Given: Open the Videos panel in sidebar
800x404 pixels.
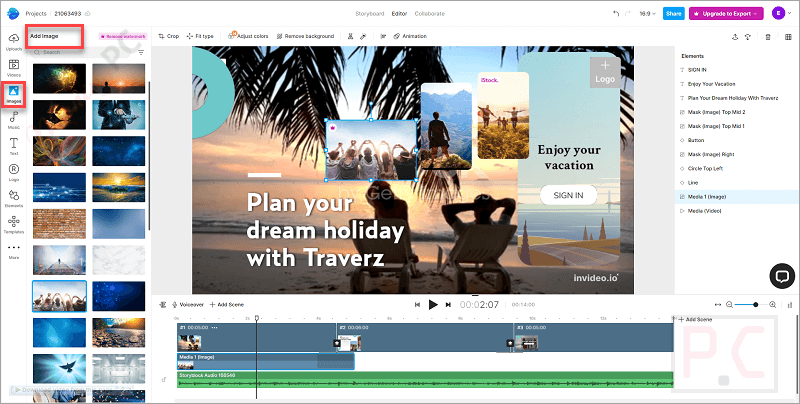Looking at the screenshot, I should [14, 68].
